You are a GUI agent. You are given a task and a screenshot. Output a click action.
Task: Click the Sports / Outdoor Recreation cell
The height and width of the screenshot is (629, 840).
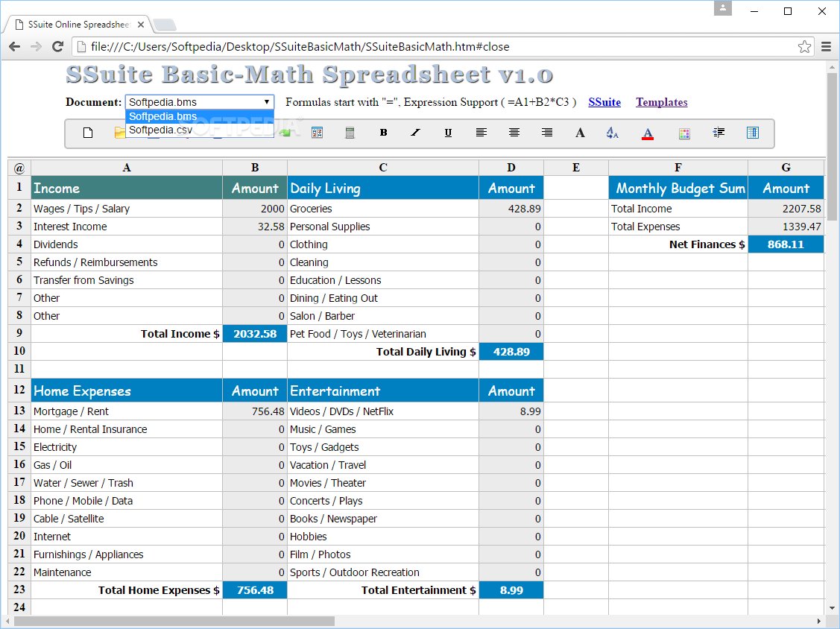point(383,572)
